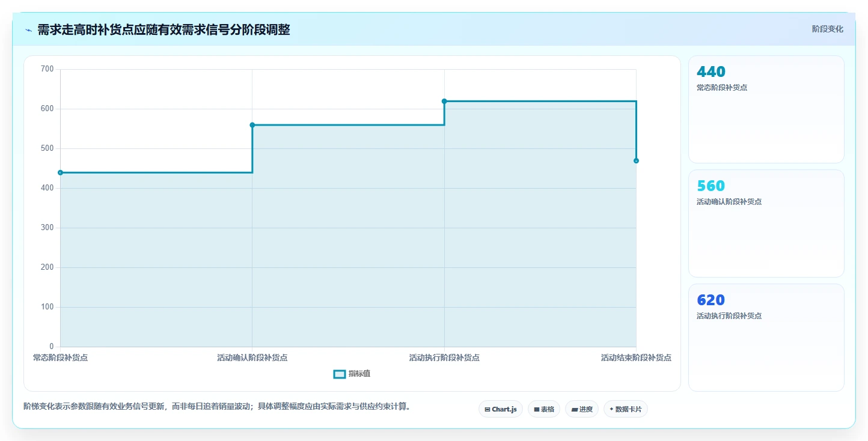This screenshot has height=441, width=868.
Task: Select the 表格 tag
Action: pyautogui.click(x=544, y=409)
